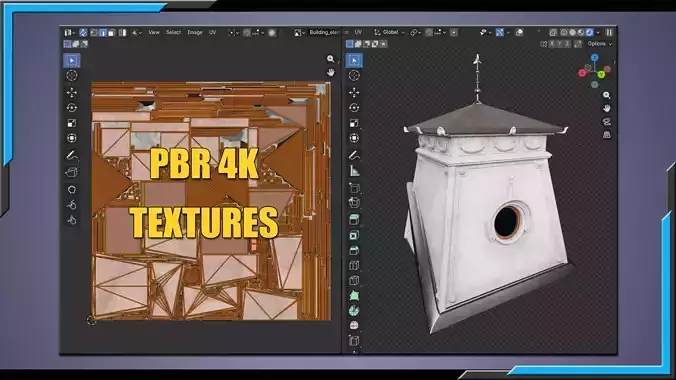The height and width of the screenshot is (380, 676).
Task: Select the Cursor tool in UV editor
Action: point(72,75)
